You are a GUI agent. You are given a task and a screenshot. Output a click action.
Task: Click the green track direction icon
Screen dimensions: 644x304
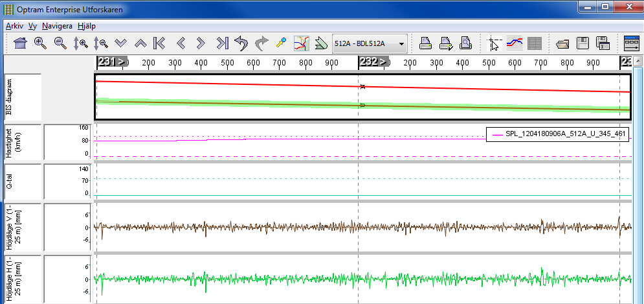click(321, 43)
